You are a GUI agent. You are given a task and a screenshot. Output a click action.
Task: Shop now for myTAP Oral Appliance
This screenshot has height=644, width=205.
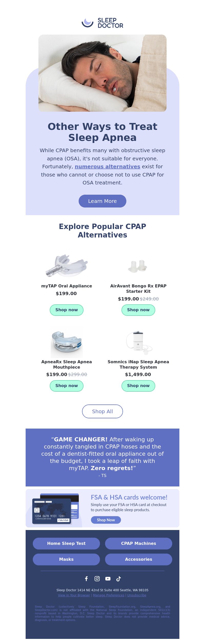[x=67, y=310]
